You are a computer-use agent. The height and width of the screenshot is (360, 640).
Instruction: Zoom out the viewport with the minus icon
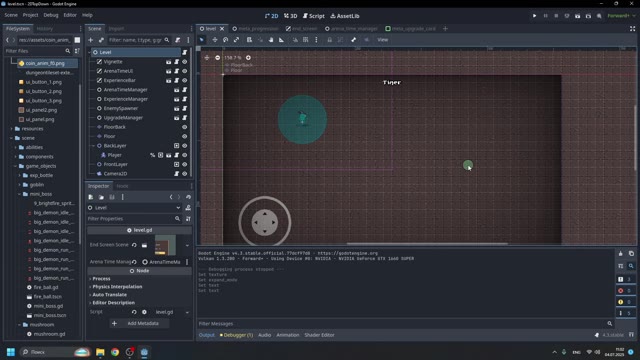pos(218,58)
